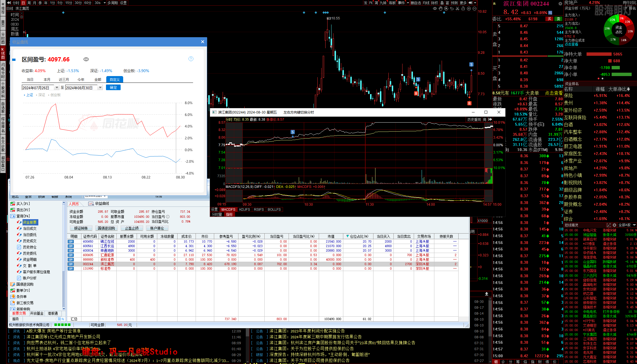637x364 pixels.
Task: Zoom in with the plus circle icon
Action: [469, 8]
